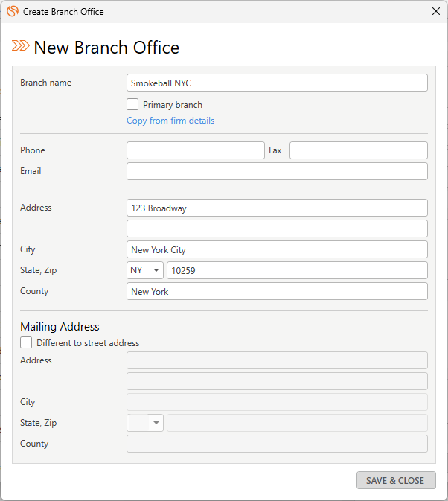Focus the Phone input field

pos(196,150)
